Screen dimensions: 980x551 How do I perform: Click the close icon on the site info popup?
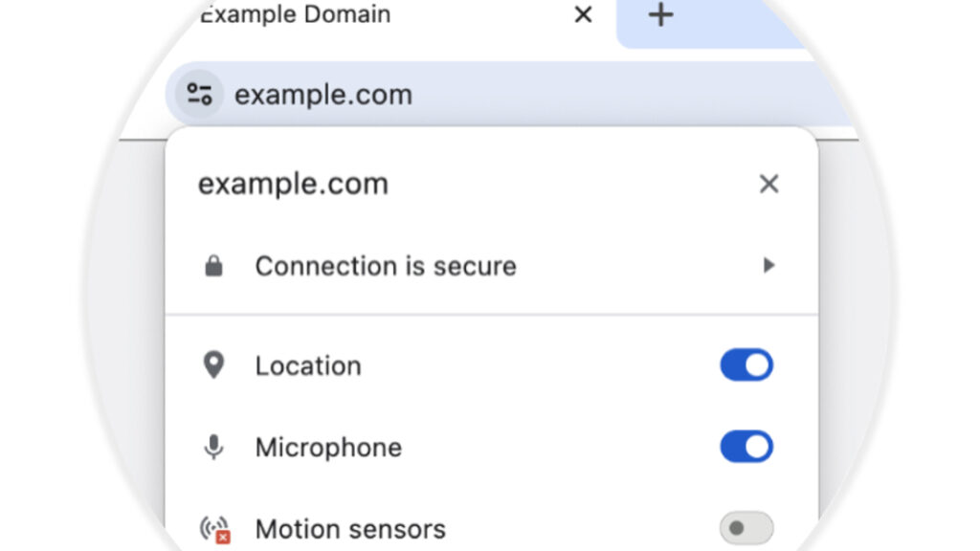click(768, 184)
